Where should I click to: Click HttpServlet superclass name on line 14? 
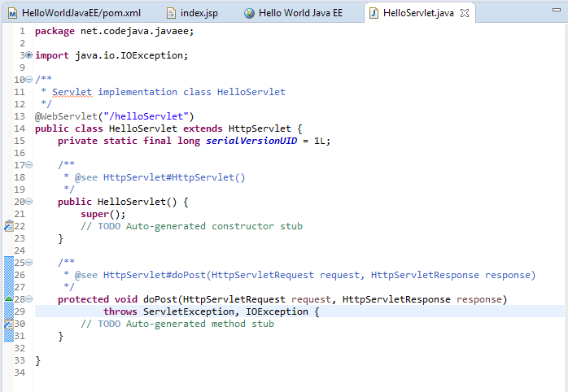(260, 128)
